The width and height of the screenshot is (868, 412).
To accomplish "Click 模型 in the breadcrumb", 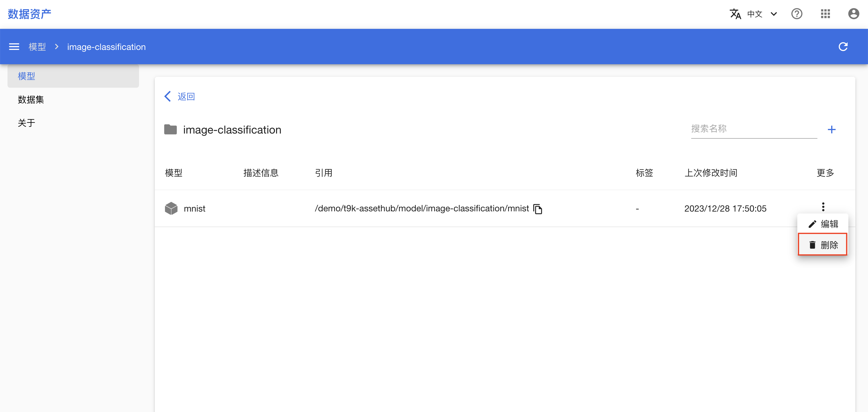I will pos(37,47).
